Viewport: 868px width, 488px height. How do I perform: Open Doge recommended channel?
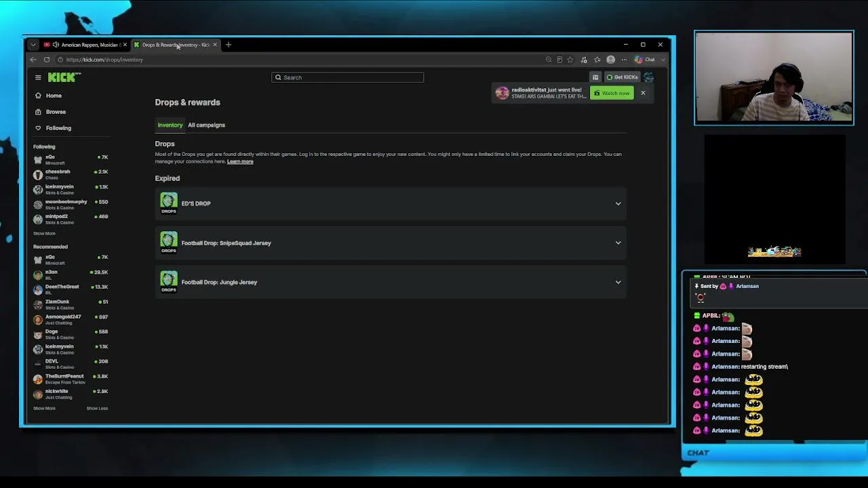click(x=71, y=334)
